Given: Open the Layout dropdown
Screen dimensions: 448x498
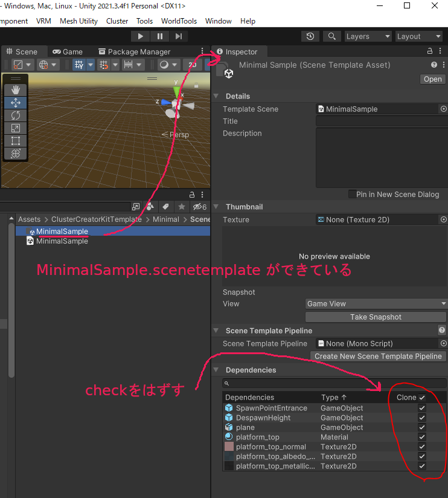Looking at the screenshot, I should click(419, 36).
